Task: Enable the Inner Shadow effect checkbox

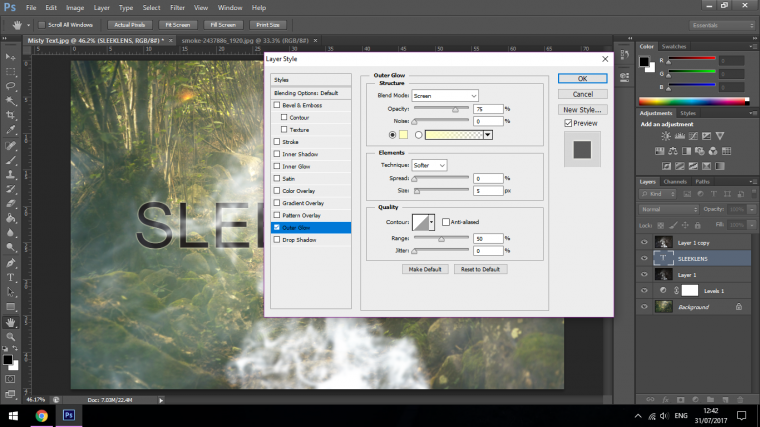Action: (x=277, y=154)
